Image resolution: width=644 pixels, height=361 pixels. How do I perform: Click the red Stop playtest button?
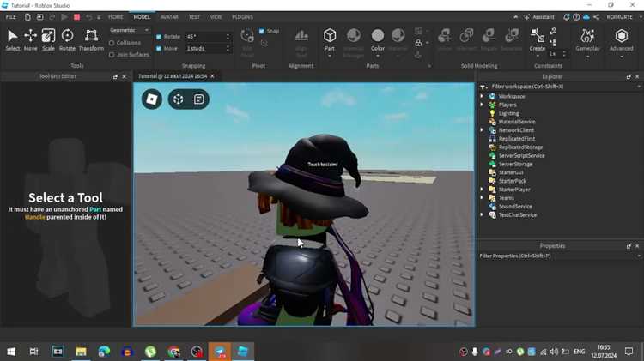pos(76,17)
